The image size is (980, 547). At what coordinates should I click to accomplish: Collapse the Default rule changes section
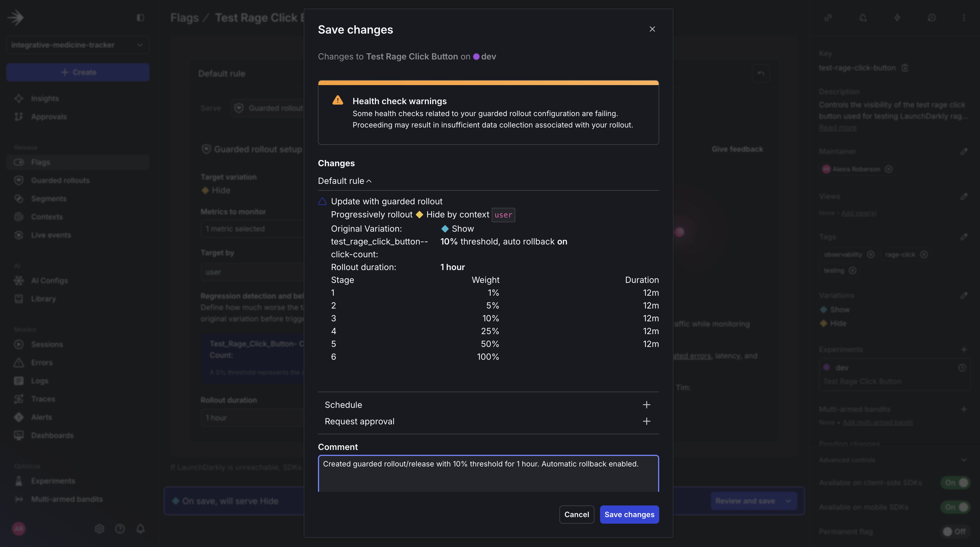369,181
